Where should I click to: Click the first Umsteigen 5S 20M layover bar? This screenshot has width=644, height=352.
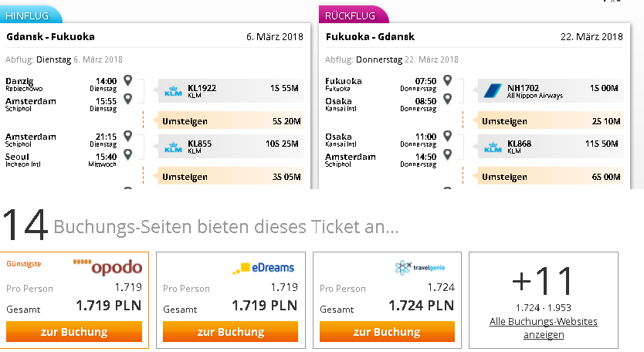tap(231, 120)
